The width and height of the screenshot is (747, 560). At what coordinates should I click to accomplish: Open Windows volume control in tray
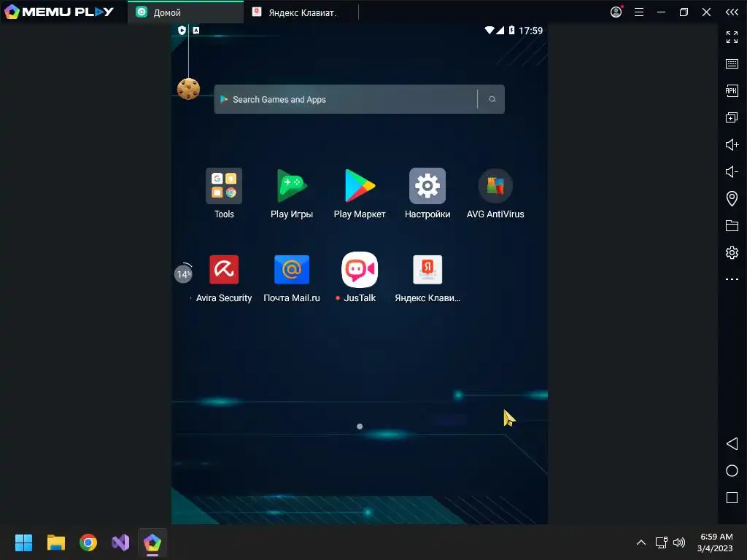click(679, 542)
